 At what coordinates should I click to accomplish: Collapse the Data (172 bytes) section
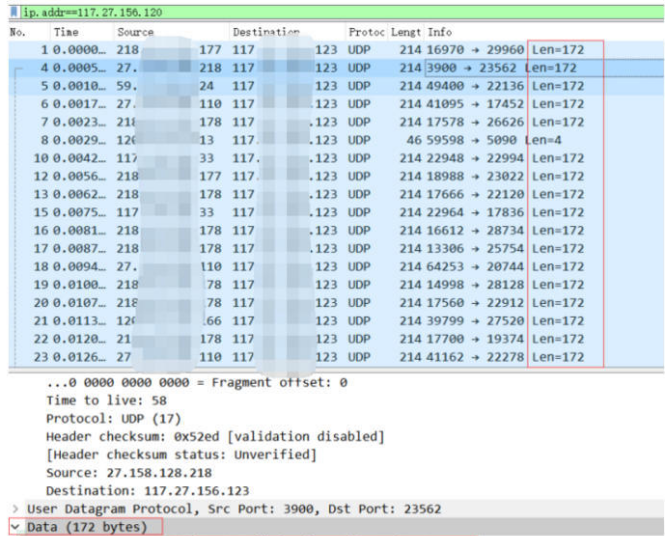pyautogui.click(x=16, y=527)
